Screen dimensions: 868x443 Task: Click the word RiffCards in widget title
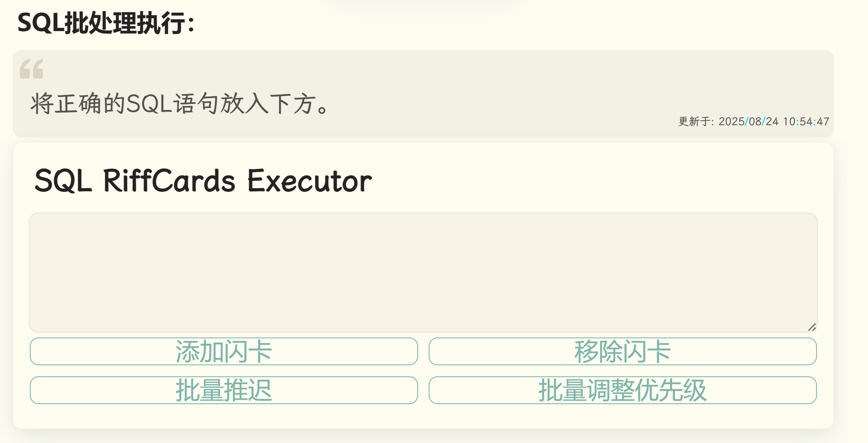coord(169,181)
